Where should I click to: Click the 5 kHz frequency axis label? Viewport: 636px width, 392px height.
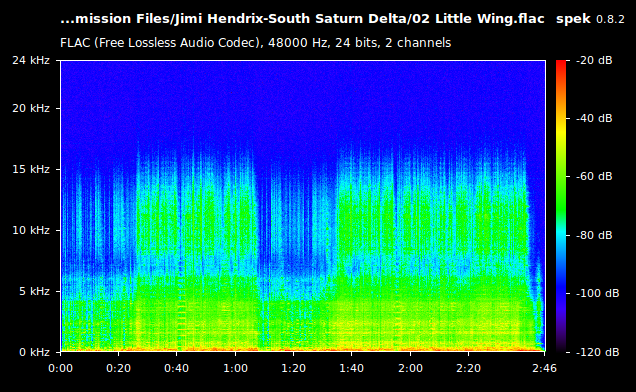[x=34, y=291]
